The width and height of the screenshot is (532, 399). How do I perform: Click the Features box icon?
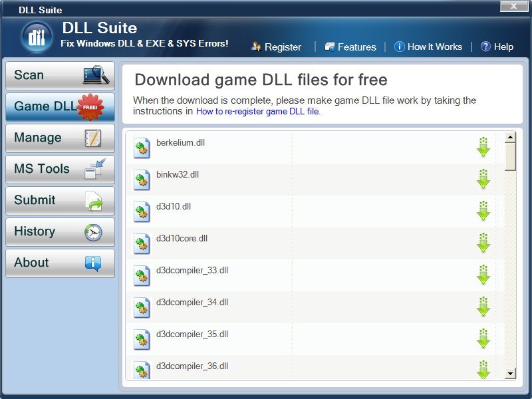tap(329, 47)
